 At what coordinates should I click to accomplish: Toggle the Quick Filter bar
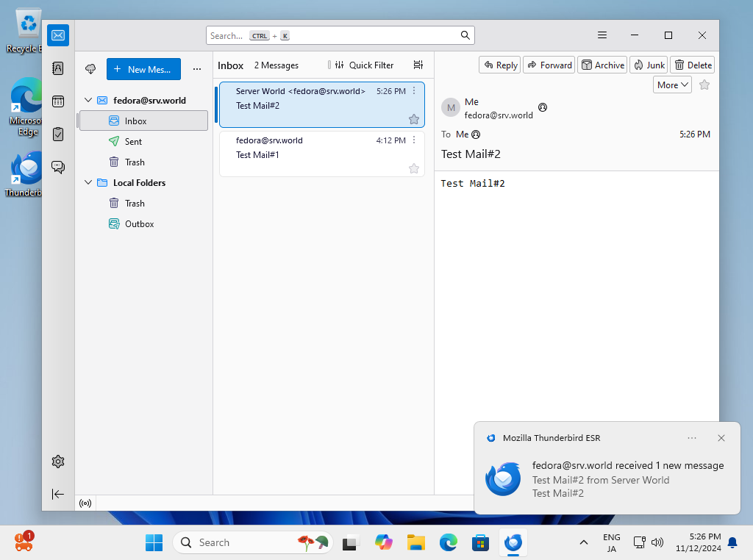point(364,65)
